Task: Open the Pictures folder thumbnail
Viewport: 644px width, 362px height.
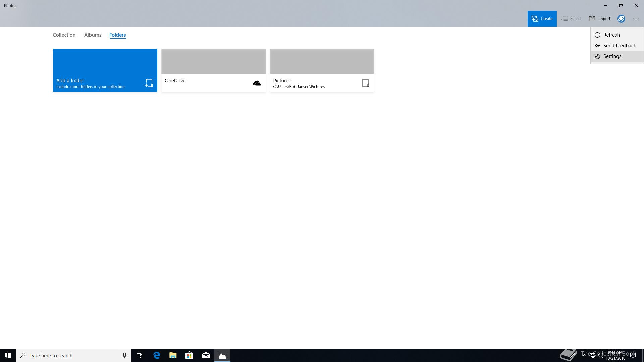Action: 322,62
